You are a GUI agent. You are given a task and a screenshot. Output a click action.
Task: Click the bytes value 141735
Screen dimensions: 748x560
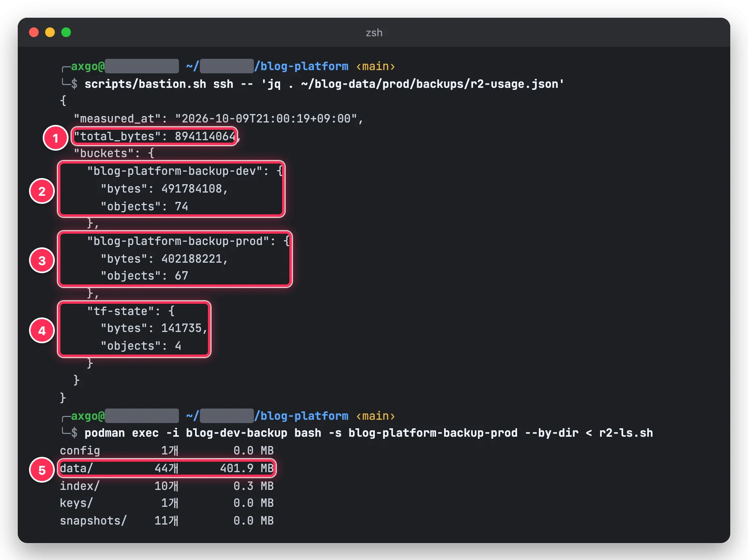pos(181,328)
